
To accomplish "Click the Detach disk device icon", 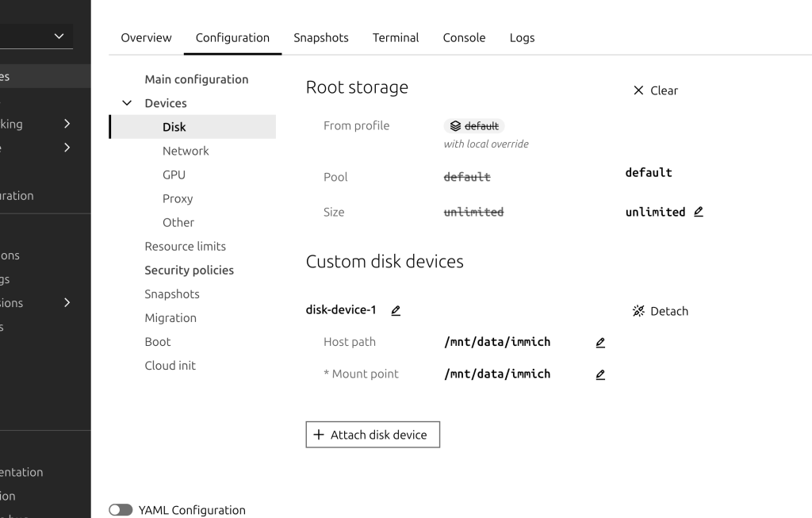I will (x=638, y=311).
